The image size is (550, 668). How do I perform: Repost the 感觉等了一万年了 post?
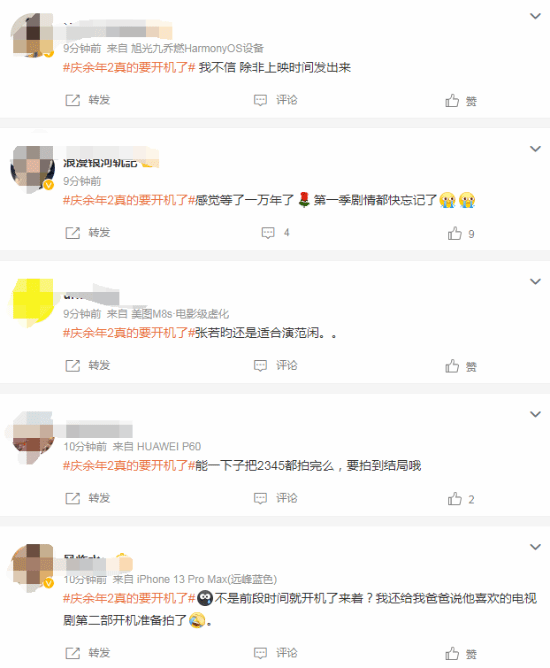(88, 233)
